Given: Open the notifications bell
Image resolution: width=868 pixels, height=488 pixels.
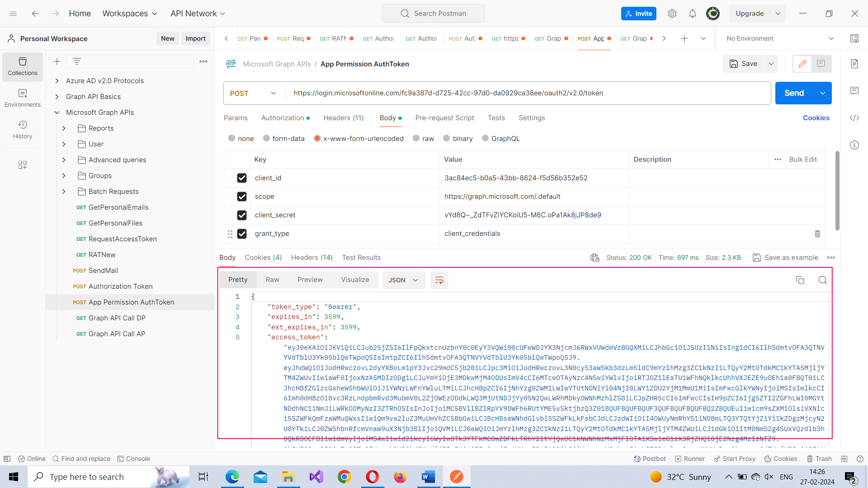Looking at the screenshot, I should click(x=693, y=14).
